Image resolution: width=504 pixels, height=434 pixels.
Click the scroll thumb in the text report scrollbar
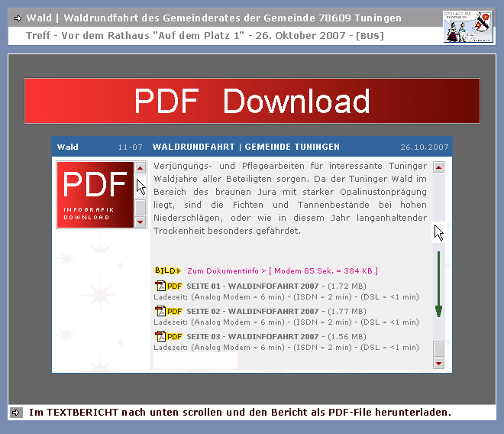(438, 348)
